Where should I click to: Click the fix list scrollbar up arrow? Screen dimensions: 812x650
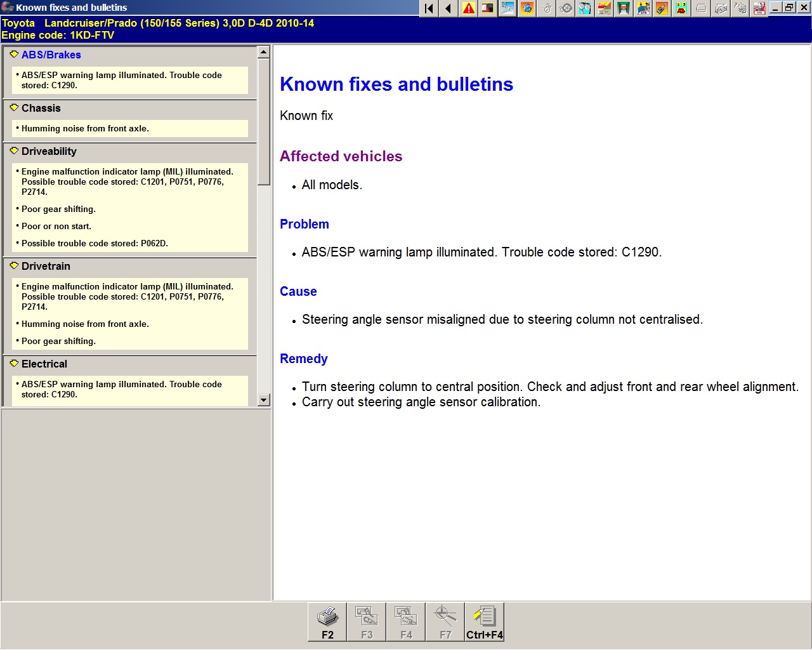(264, 52)
